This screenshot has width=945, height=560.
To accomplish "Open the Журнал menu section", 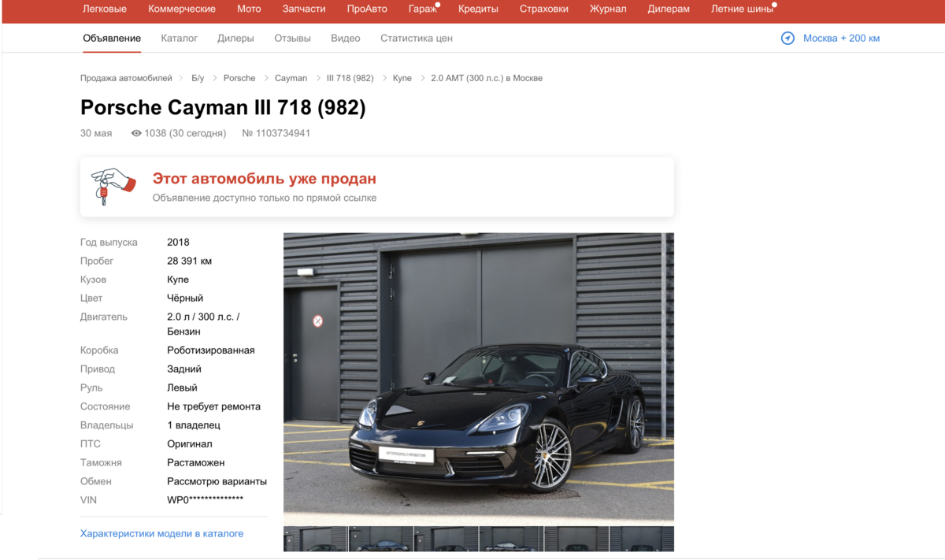I will click(607, 9).
